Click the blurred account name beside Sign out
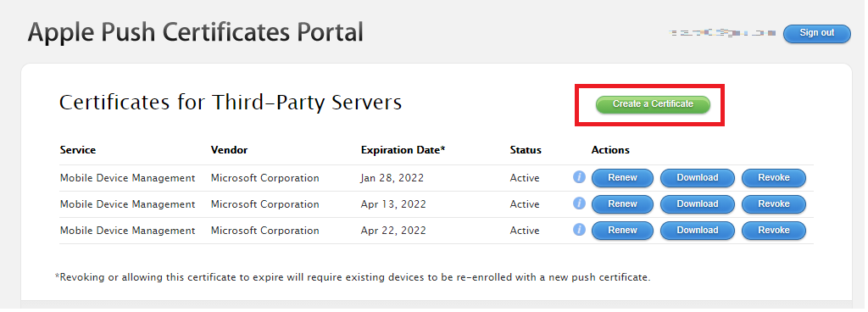This screenshot has width=868, height=312. click(x=722, y=33)
